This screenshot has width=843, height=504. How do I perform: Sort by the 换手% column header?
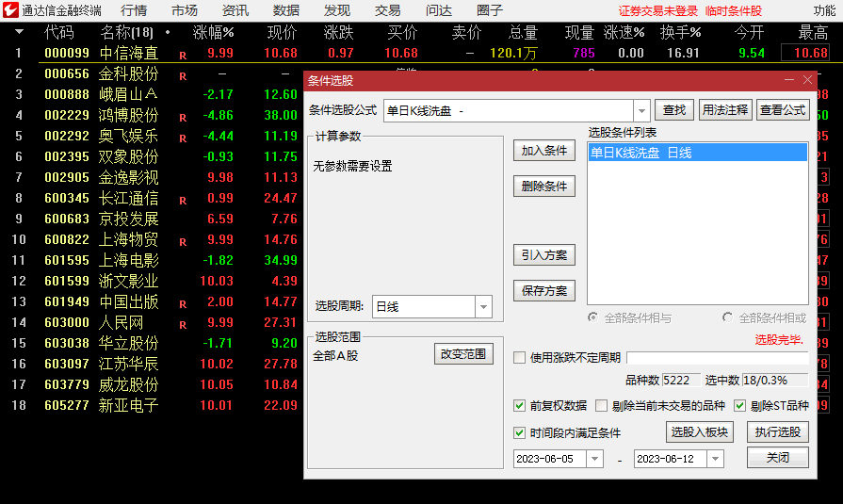[681, 33]
